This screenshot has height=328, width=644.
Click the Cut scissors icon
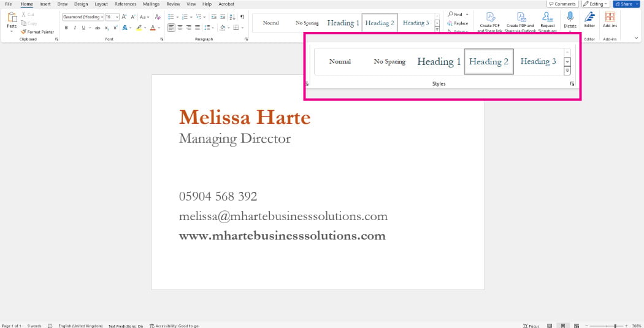point(23,14)
